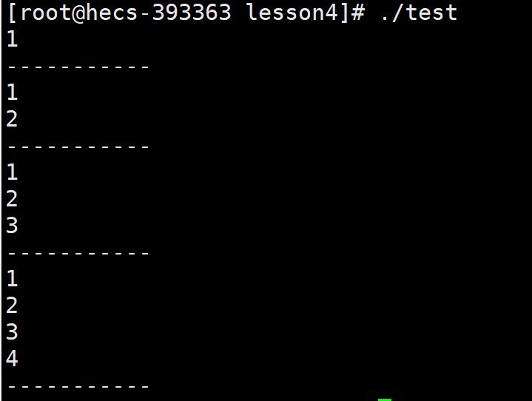The height and width of the screenshot is (401, 532).
Task: Click the "root" username in prompt
Action: click(x=46, y=13)
